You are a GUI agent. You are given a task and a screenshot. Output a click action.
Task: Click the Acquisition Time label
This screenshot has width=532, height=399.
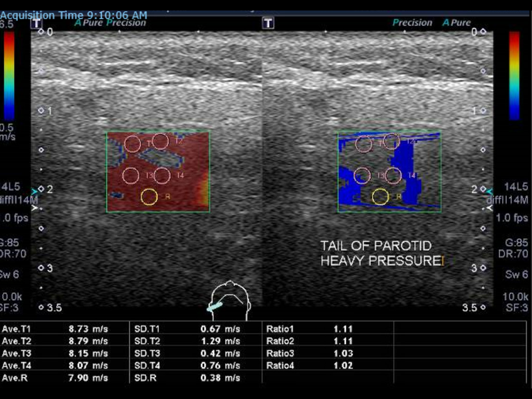point(74,16)
